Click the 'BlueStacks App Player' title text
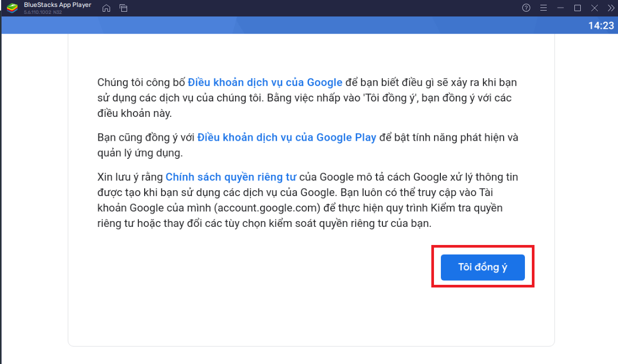This screenshot has height=364, width=618. (57, 5)
